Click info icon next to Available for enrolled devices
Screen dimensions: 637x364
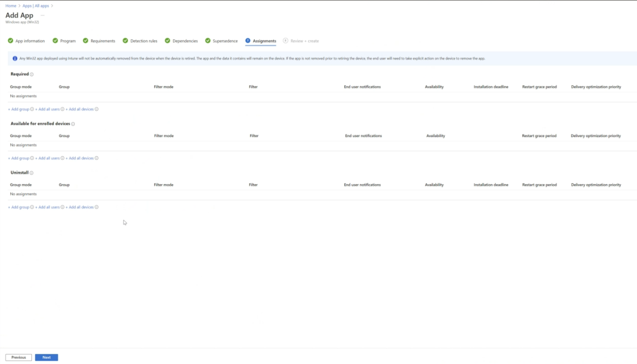click(x=73, y=124)
